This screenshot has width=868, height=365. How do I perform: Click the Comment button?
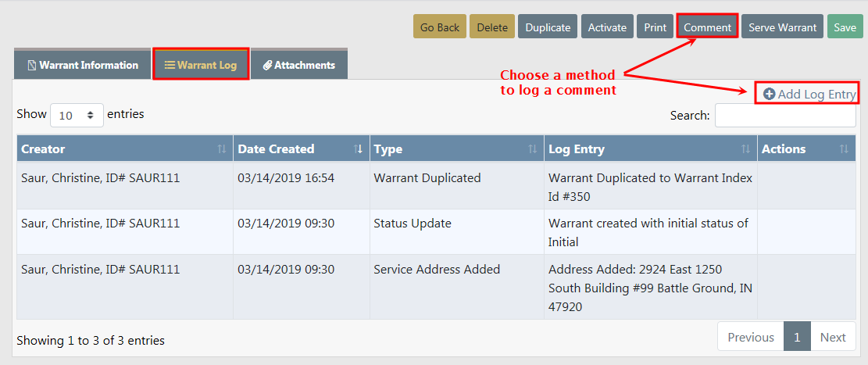click(707, 27)
